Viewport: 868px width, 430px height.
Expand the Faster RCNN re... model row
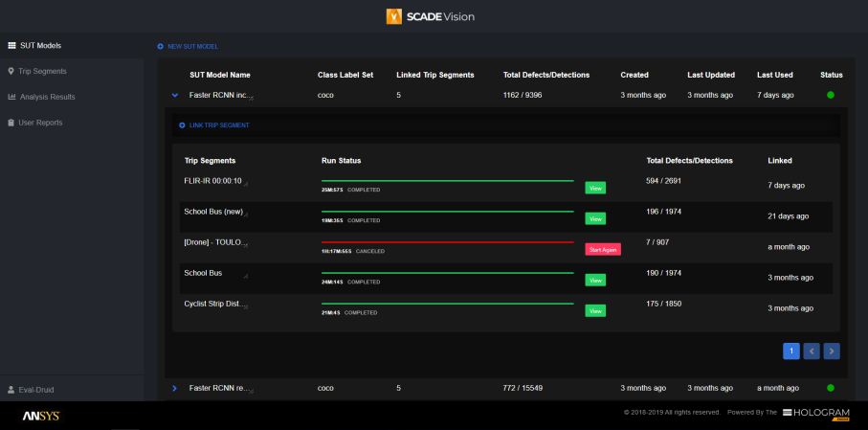(x=175, y=389)
